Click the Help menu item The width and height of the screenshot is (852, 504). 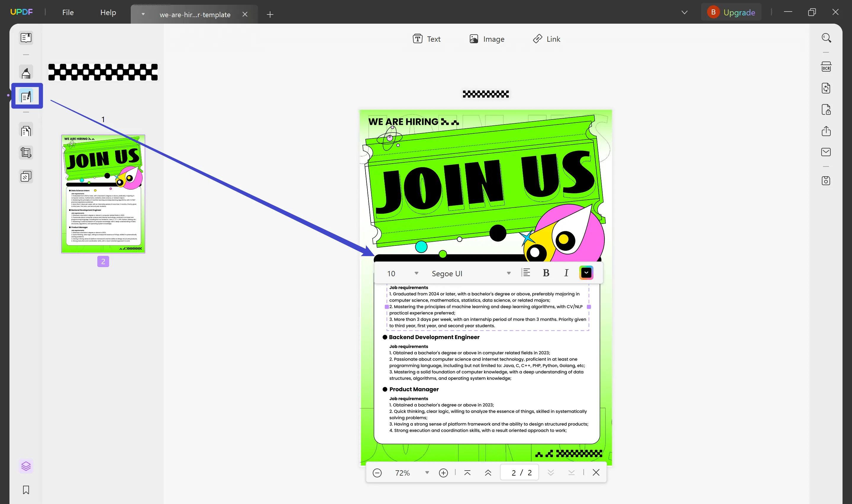tap(108, 12)
